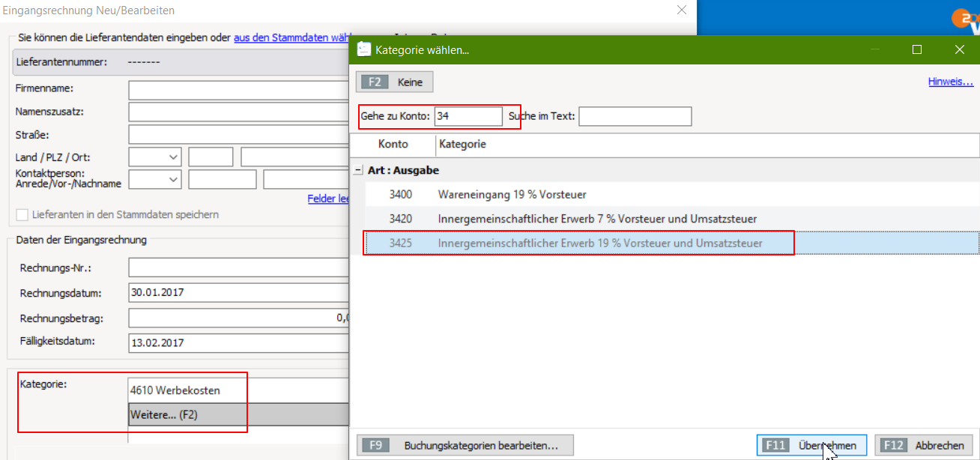
Task: Click the Rechnungs-Nr. input field
Action: click(239, 267)
